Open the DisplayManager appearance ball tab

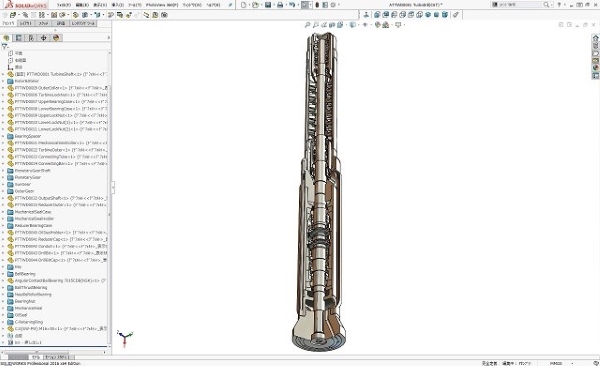[x=56, y=38]
